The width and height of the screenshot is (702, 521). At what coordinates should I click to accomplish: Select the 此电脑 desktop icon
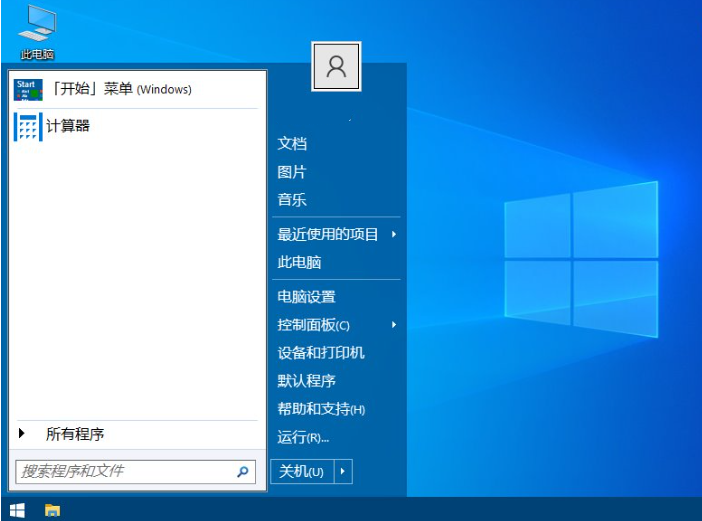[37, 33]
